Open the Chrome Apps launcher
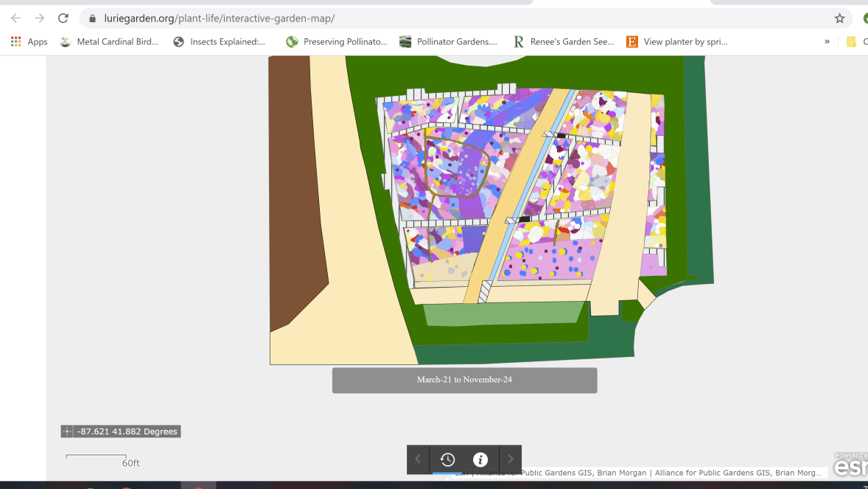Screen dimensions: 868x489 click(29, 42)
